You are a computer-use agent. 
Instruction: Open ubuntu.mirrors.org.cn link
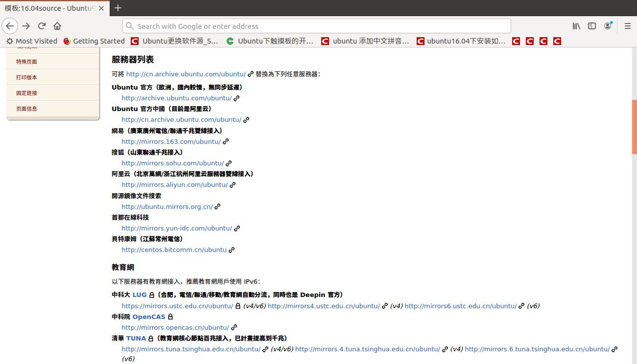point(167,206)
